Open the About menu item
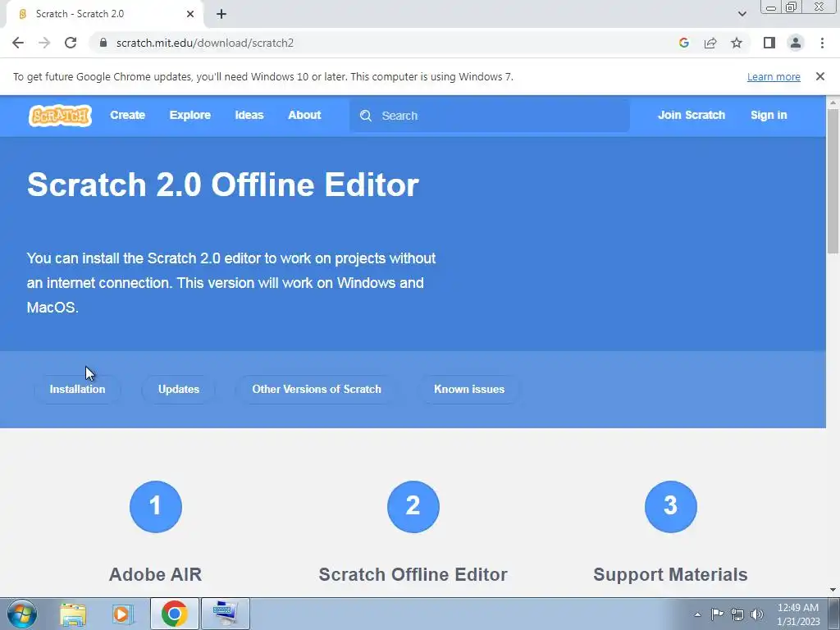 pyautogui.click(x=304, y=115)
